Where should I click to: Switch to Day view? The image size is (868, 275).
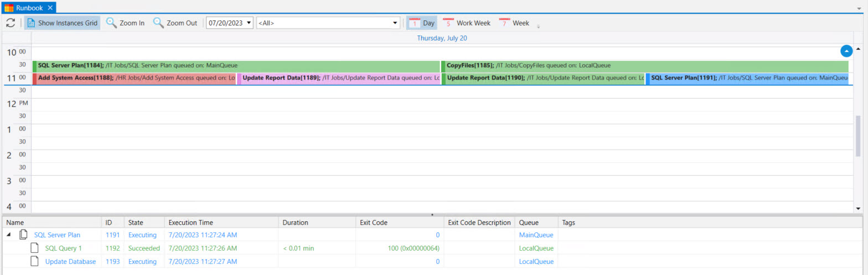422,23
